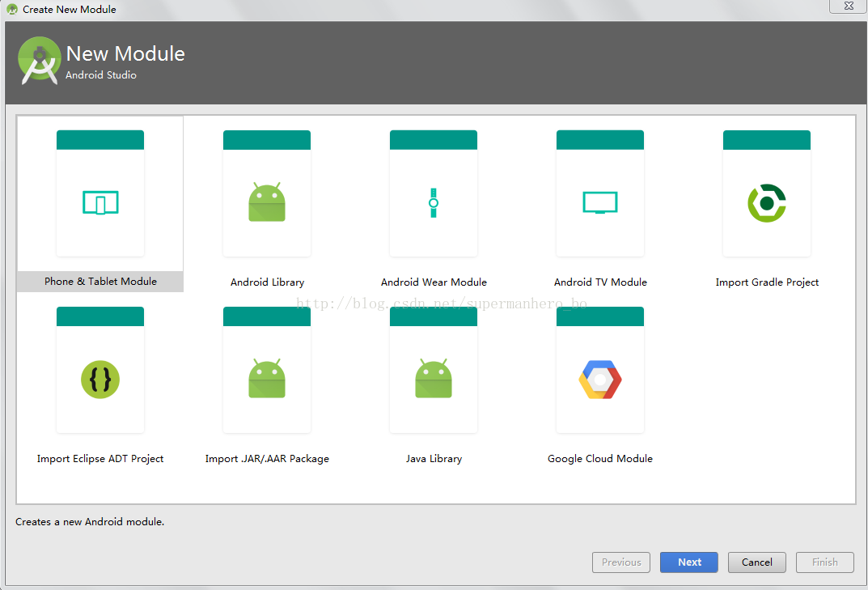Click the Android Studio logo in header

tap(40, 61)
